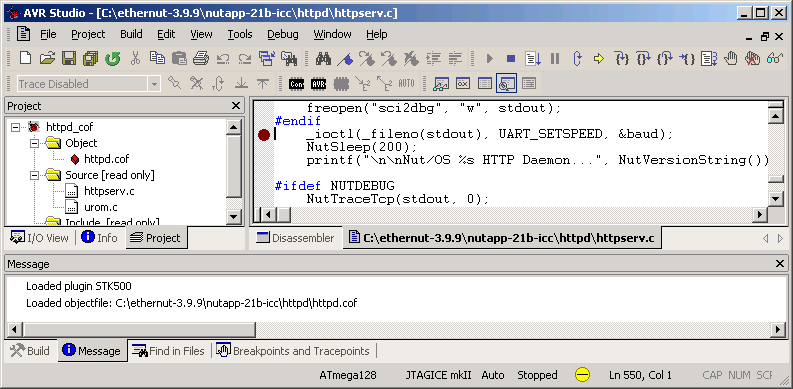
Task: Collapse the Object folder node
Action: click(34, 143)
